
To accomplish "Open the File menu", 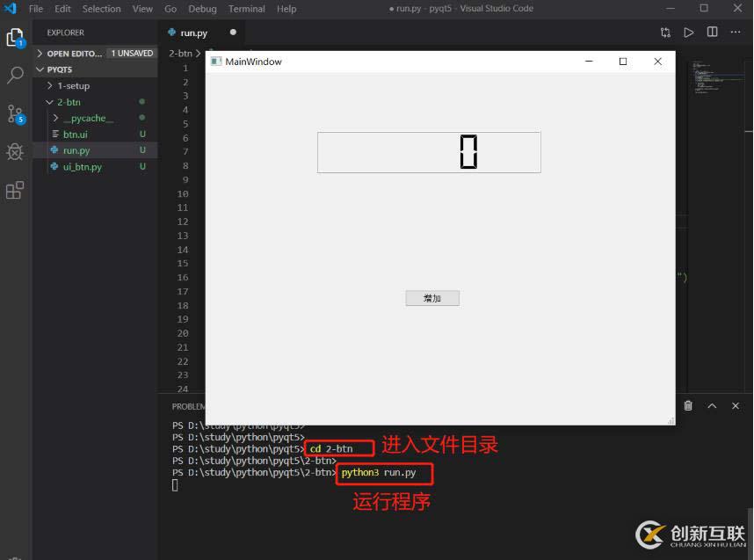I will point(35,9).
